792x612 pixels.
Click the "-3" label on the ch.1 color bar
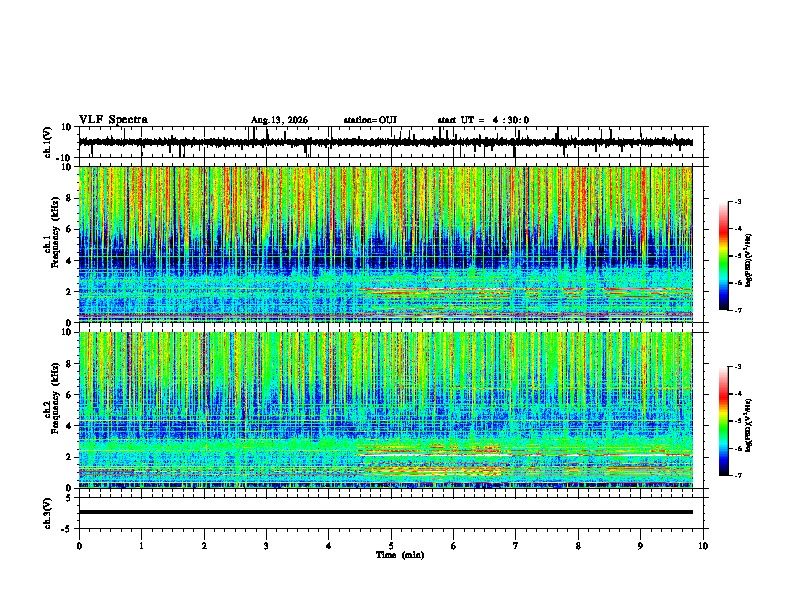coord(738,202)
